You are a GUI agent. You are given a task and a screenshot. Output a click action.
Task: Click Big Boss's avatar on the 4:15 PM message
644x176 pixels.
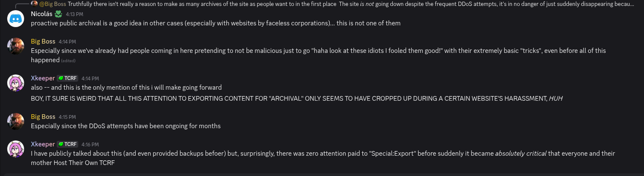[16, 121]
